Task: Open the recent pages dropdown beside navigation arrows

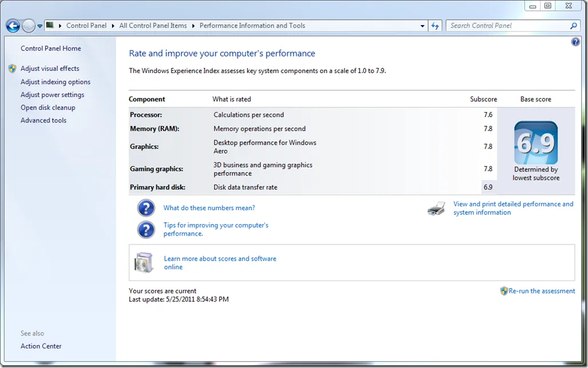Action: [39, 26]
